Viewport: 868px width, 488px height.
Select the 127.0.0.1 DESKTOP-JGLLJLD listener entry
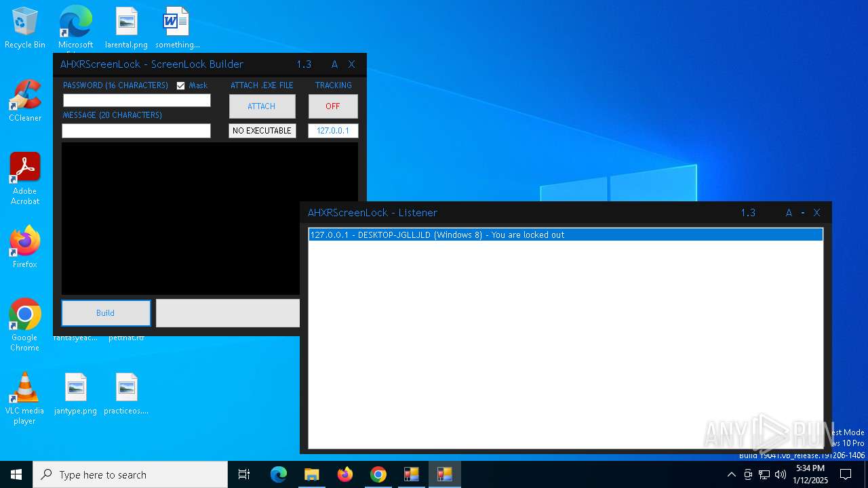pos(566,235)
